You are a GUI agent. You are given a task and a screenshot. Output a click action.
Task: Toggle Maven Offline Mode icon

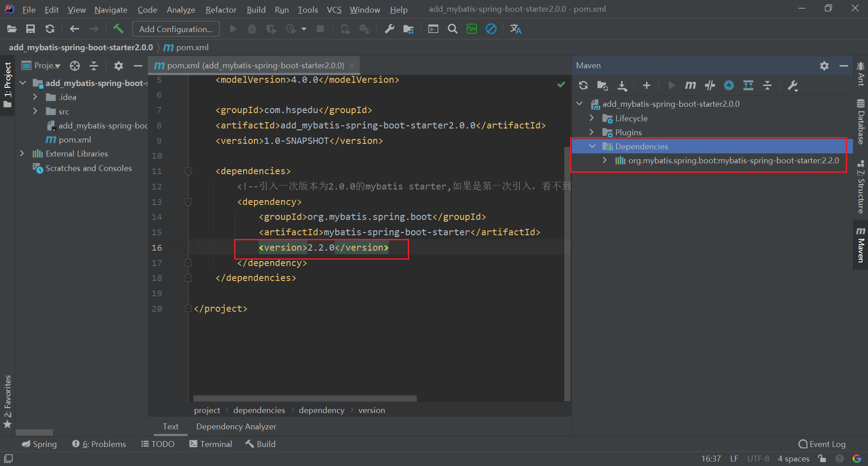710,86
